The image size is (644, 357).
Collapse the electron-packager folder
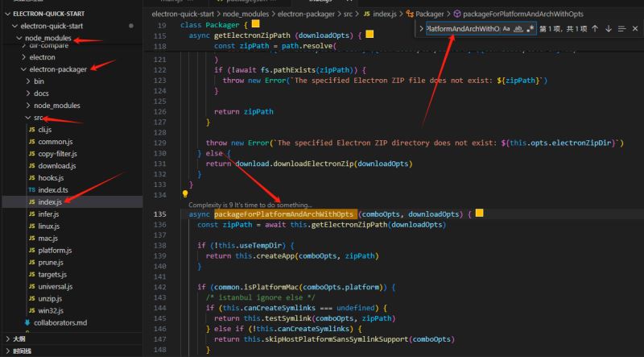24,69
